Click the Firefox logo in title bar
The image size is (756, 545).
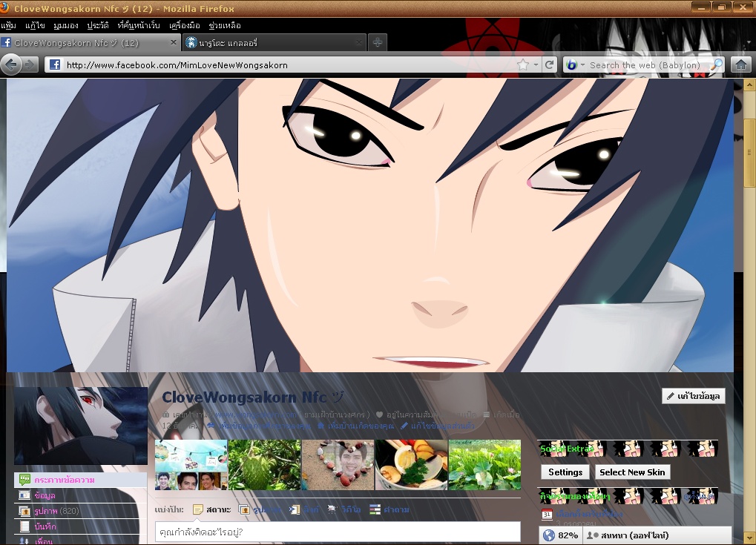pyautogui.click(x=4, y=7)
